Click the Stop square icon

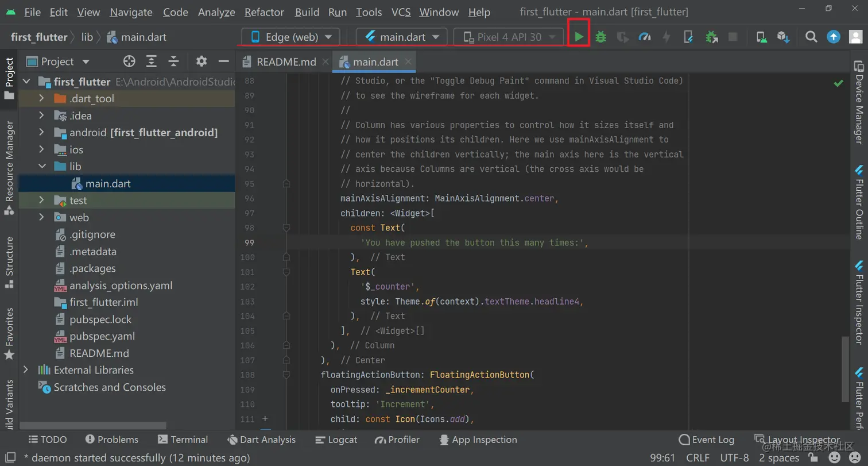point(733,37)
